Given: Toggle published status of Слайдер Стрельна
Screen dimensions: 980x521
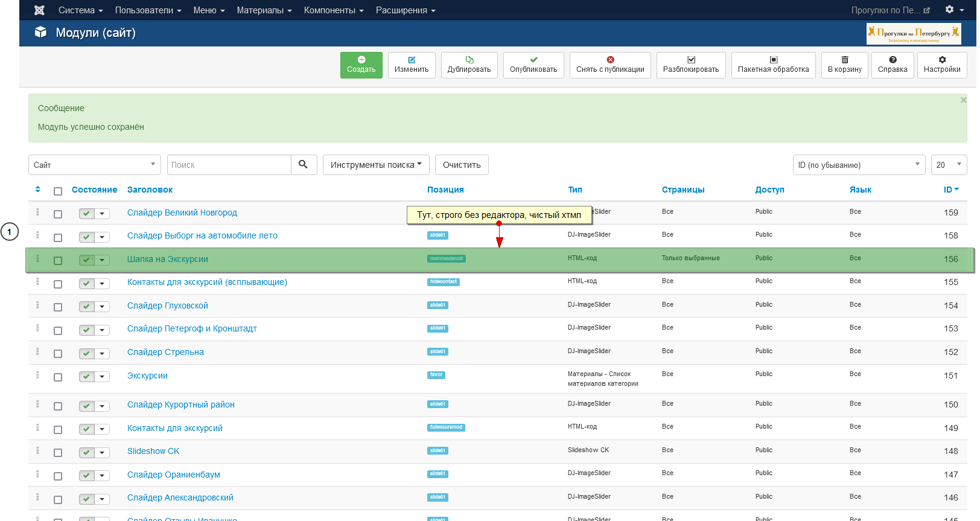Looking at the screenshot, I should pyautogui.click(x=87, y=353).
